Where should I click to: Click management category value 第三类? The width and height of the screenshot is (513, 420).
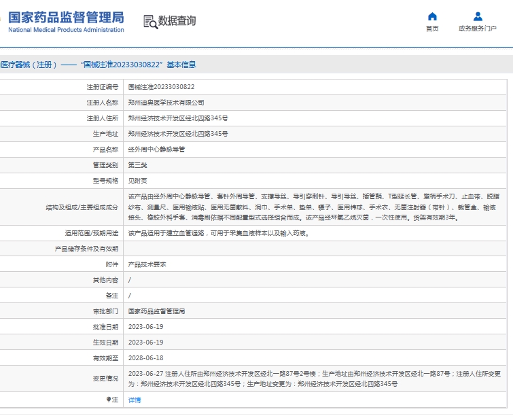138,165
